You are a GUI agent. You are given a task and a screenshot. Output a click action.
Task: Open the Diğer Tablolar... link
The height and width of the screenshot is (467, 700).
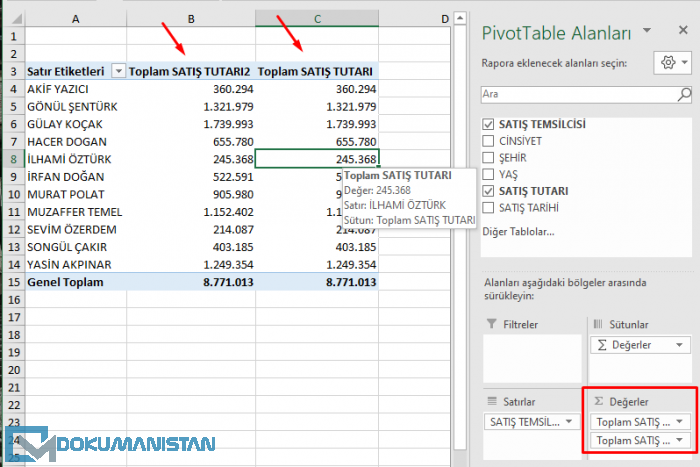click(518, 232)
